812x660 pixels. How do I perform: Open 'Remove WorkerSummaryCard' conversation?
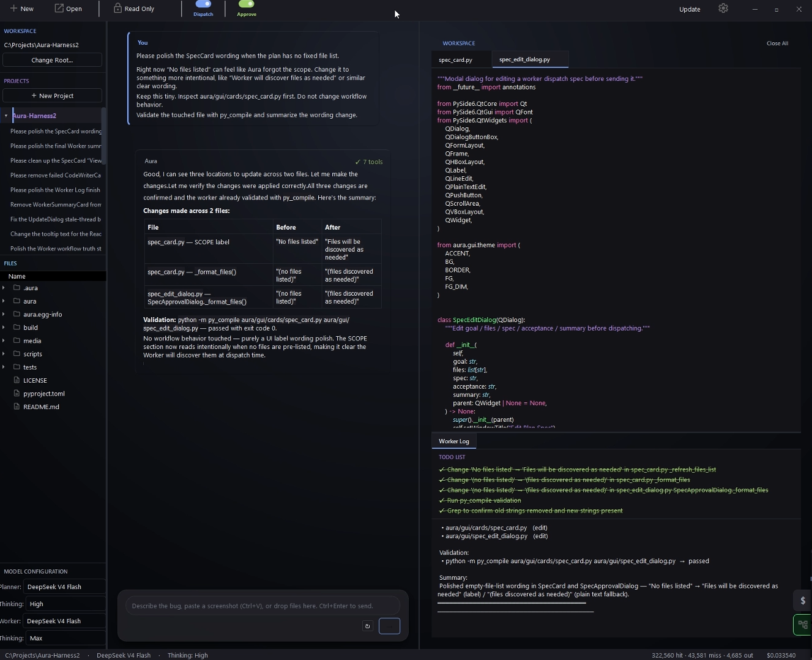[55, 204]
